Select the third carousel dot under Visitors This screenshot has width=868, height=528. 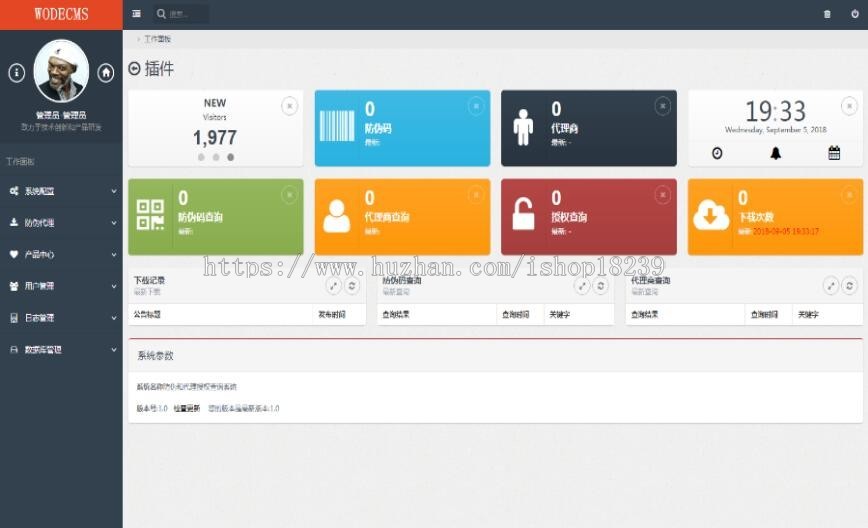pos(230,157)
